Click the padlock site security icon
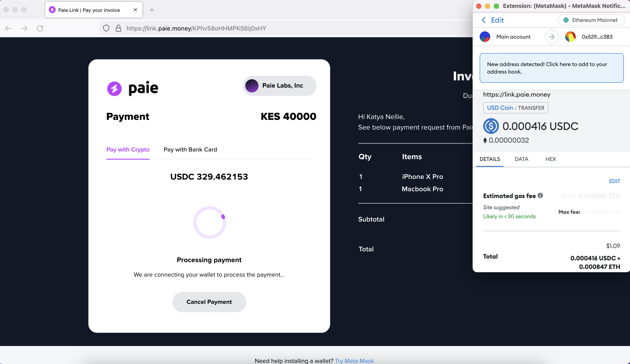This screenshot has width=630, height=364. coord(118,28)
